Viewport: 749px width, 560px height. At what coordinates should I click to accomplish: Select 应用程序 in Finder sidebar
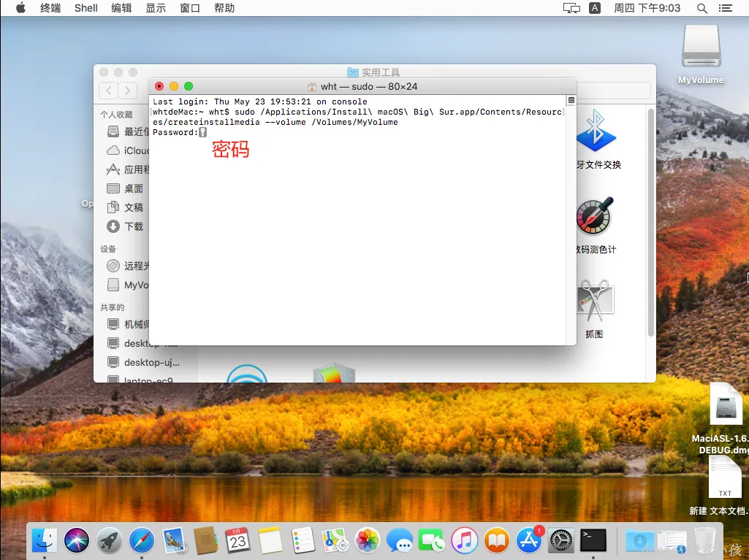pos(128,169)
